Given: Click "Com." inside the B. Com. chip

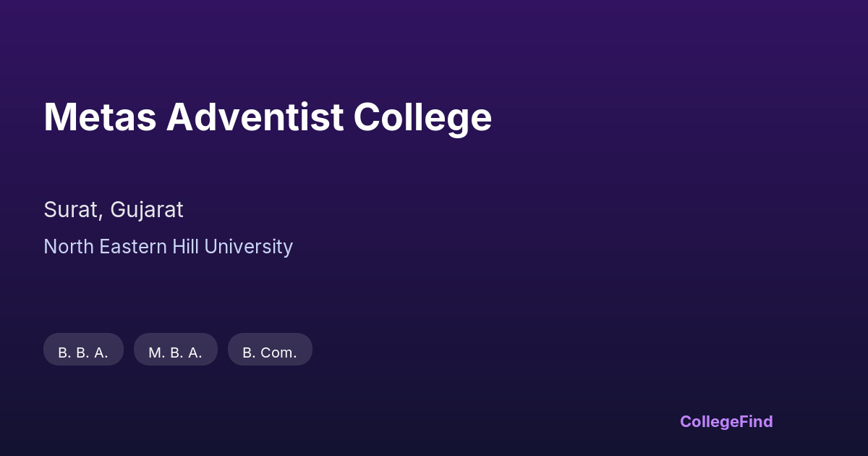Looking at the screenshot, I should pyautogui.click(x=278, y=352).
